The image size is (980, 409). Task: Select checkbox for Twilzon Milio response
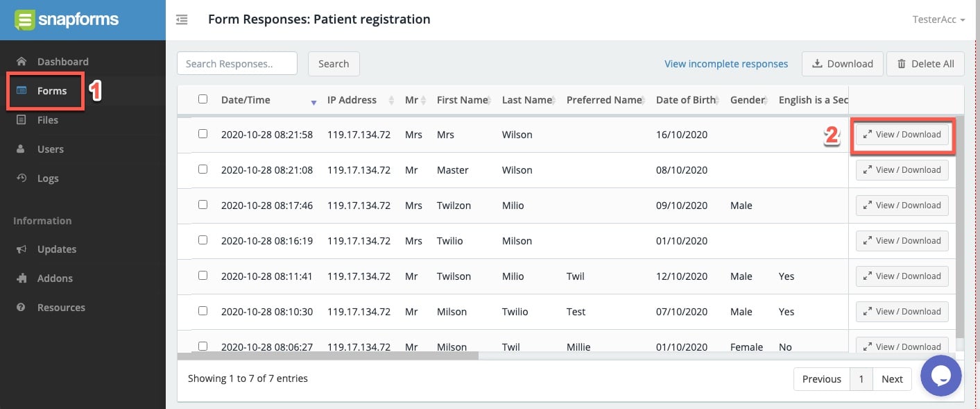[x=203, y=204]
